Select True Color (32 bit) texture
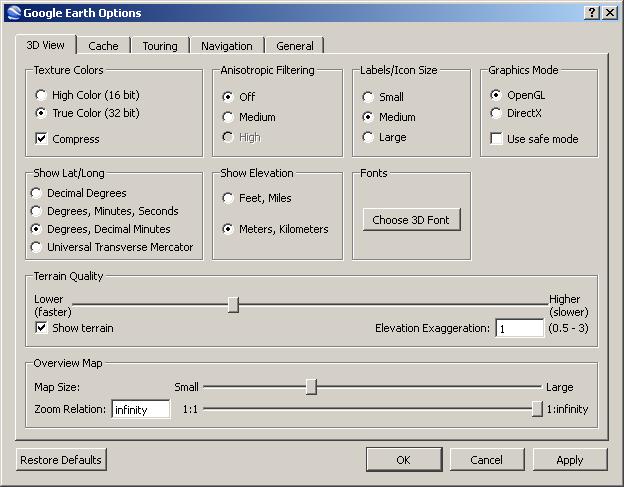The height and width of the screenshot is (487, 624). pyautogui.click(x=87, y=113)
